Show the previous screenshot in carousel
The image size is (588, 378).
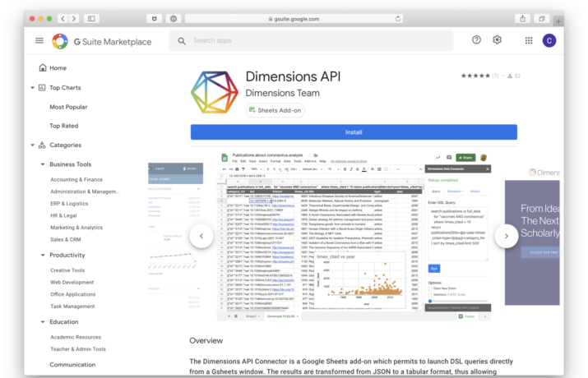pyautogui.click(x=201, y=236)
